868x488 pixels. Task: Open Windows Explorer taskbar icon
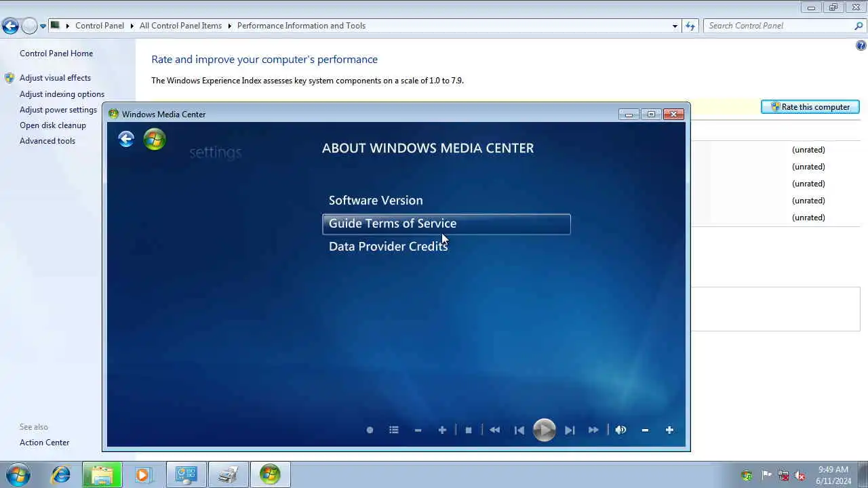[x=102, y=474]
